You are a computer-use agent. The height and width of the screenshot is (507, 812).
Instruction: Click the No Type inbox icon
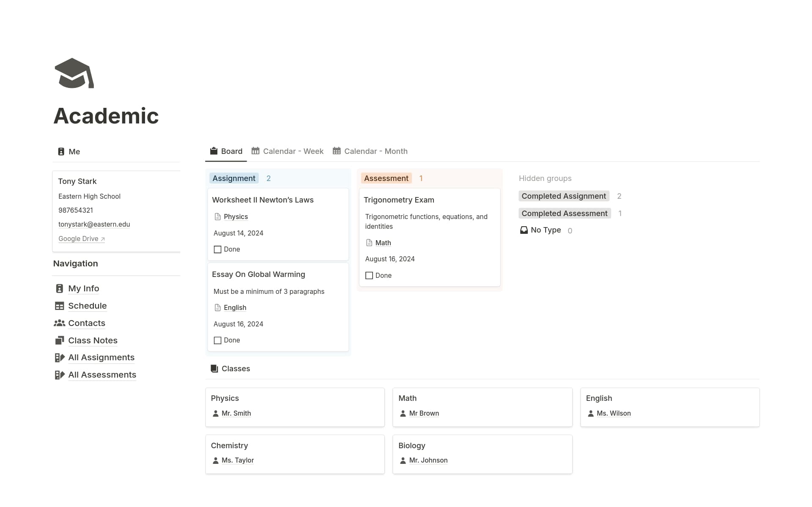click(x=524, y=230)
